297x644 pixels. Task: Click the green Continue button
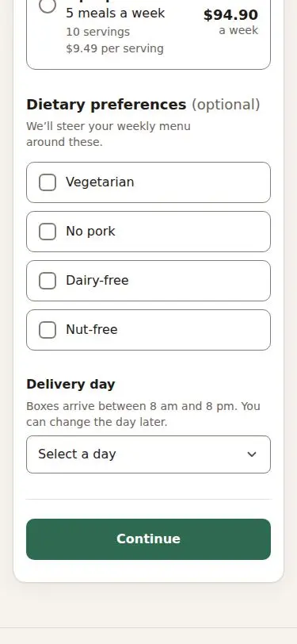149,539
